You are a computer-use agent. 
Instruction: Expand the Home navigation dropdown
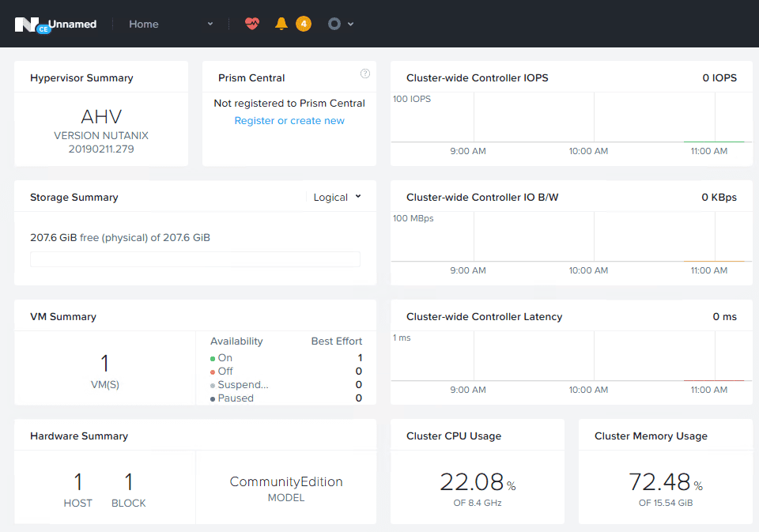210,24
